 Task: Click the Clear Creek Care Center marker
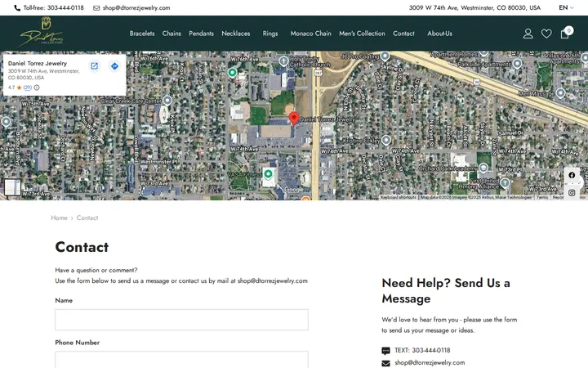coord(167,101)
